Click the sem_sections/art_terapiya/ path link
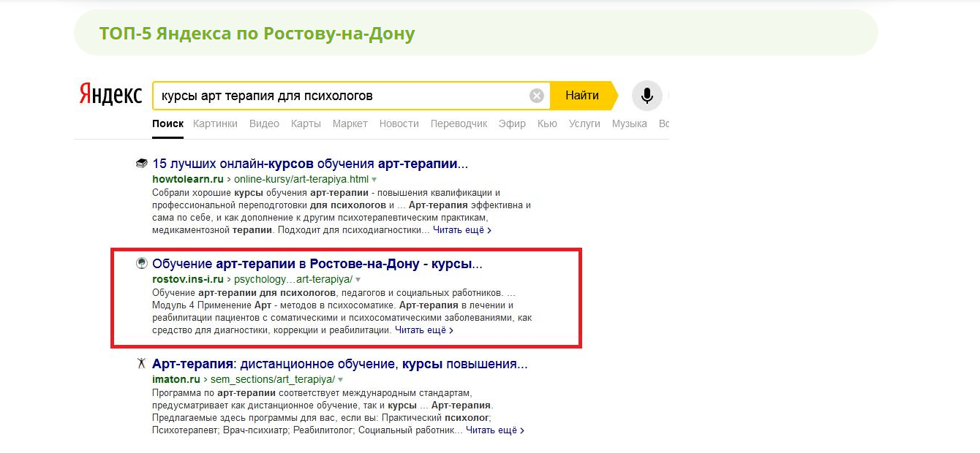980x453 pixels. (x=273, y=379)
